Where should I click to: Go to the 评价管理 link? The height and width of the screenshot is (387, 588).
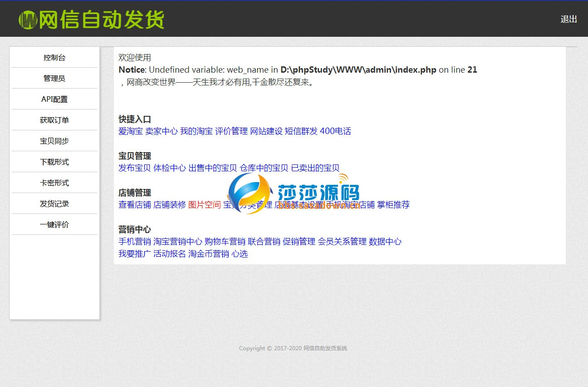click(231, 131)
